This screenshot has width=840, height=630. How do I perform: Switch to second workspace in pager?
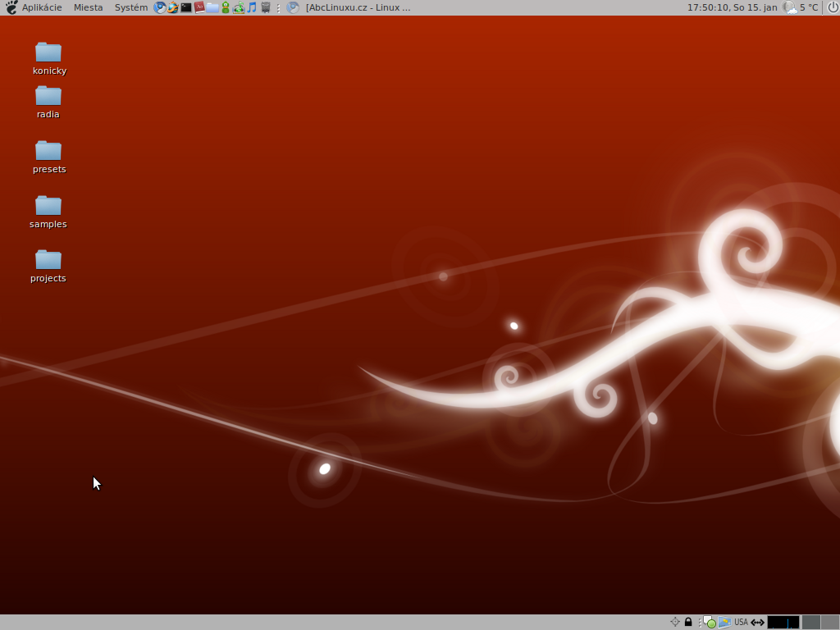[x=830, y=622]
